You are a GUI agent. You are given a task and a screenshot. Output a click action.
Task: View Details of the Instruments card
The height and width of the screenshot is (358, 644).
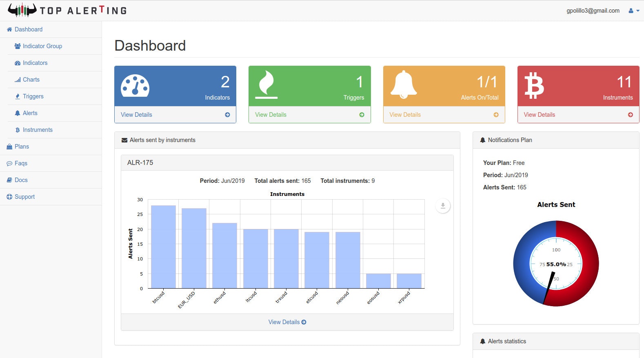coord(540,115)
